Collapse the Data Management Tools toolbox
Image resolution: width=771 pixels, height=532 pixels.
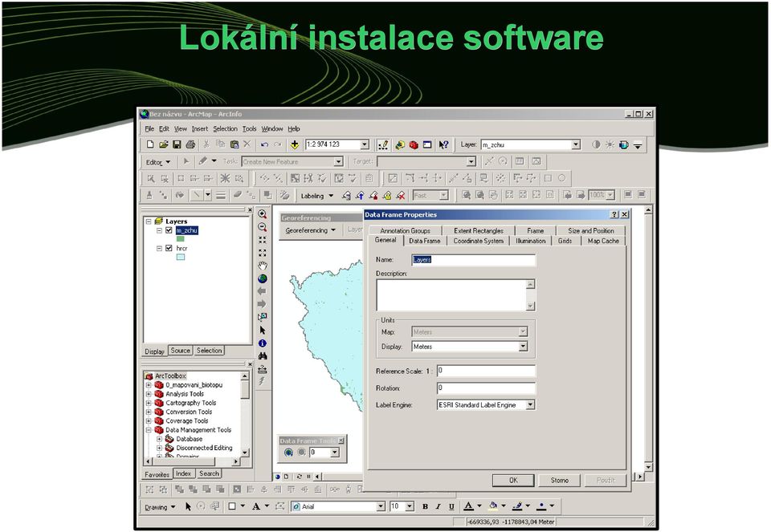click(149, 430)
